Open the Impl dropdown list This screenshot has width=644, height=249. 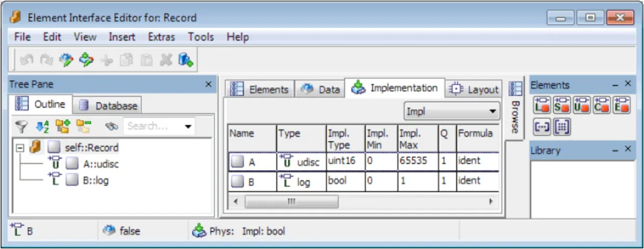click(x=452, y=111)
